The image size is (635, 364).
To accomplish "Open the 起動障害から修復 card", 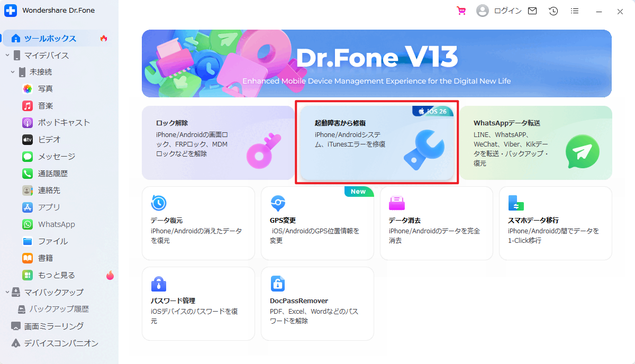I will (x=377, y=143).
